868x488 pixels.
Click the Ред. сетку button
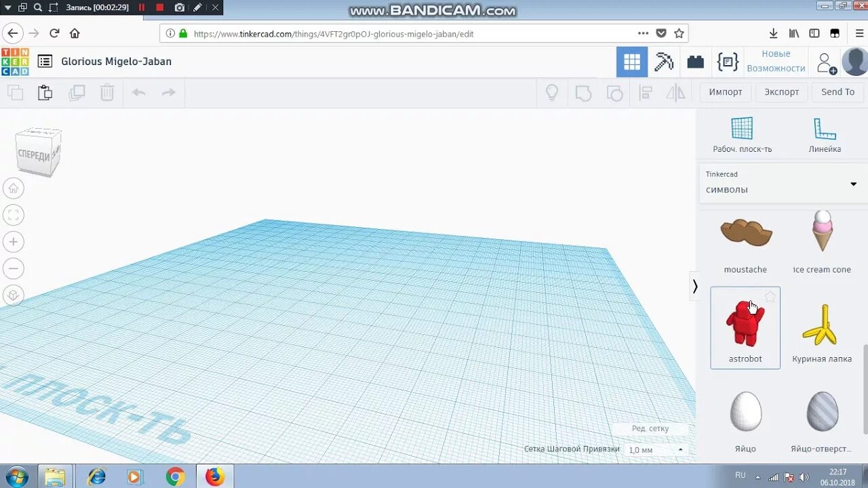point(650,428)
